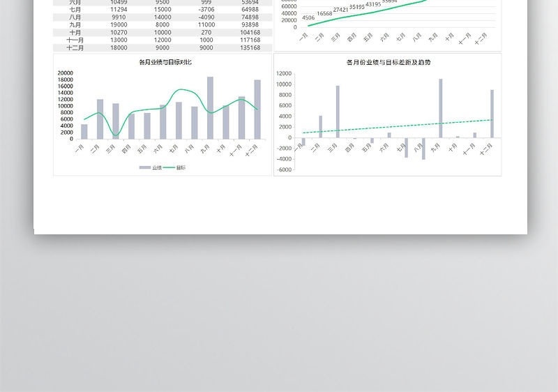
Task: Click the 4506 data label on line chart
Action: click(308, 18)
